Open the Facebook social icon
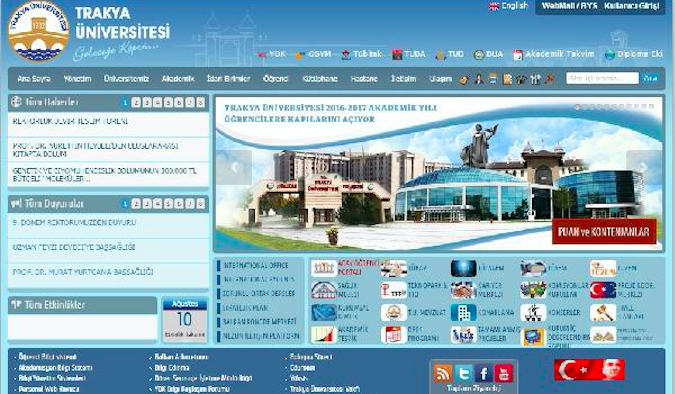Image resolution: width=675 pixels, height=394 pixels. pos(483,373)
